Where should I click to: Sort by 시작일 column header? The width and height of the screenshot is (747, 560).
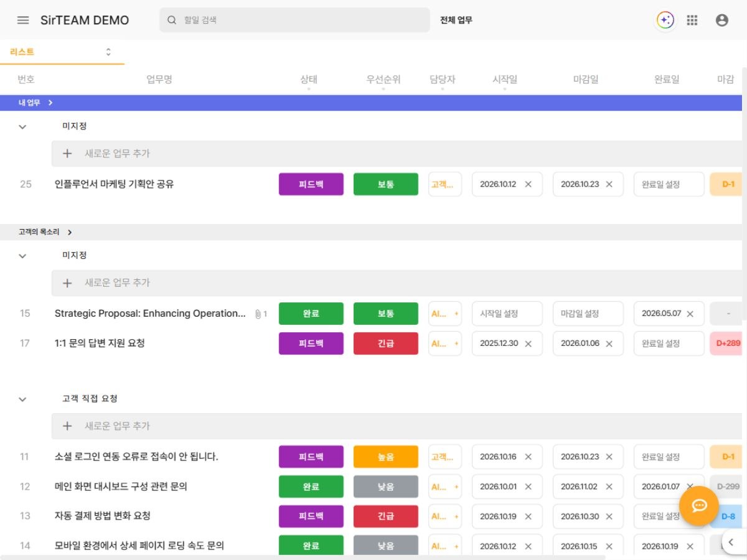505,80
